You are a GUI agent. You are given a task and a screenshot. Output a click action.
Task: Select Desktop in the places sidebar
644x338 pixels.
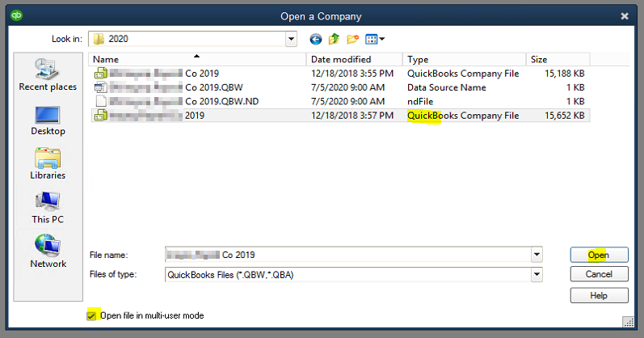[48, 121]
